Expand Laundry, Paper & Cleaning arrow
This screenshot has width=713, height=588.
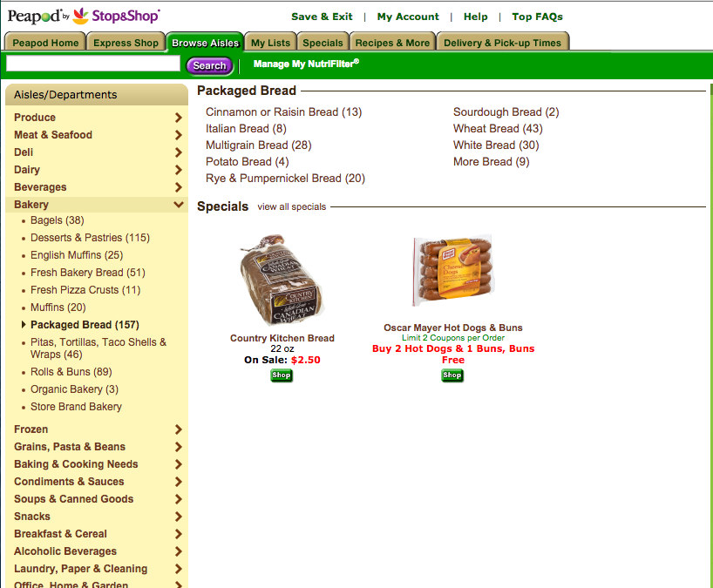[178, 569]
